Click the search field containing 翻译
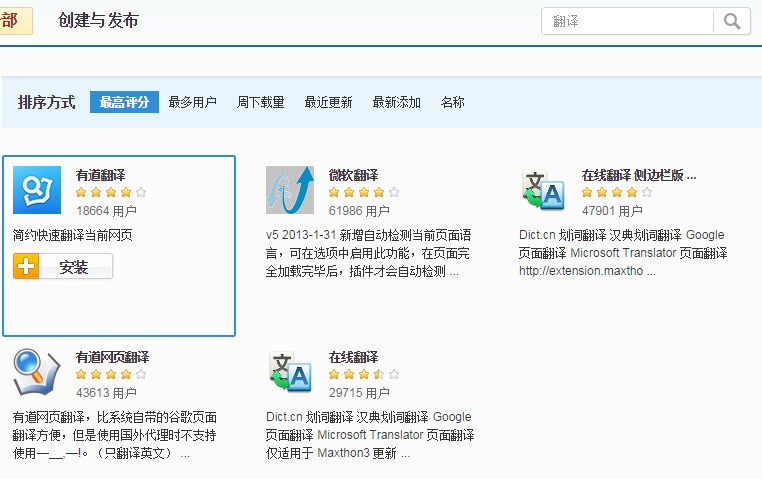 [x=627, y=21]
